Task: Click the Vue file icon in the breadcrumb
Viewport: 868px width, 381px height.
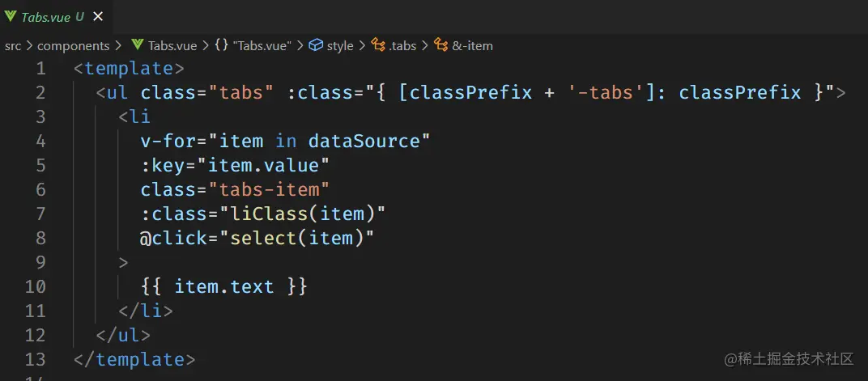Action: [x=136, y=45]
